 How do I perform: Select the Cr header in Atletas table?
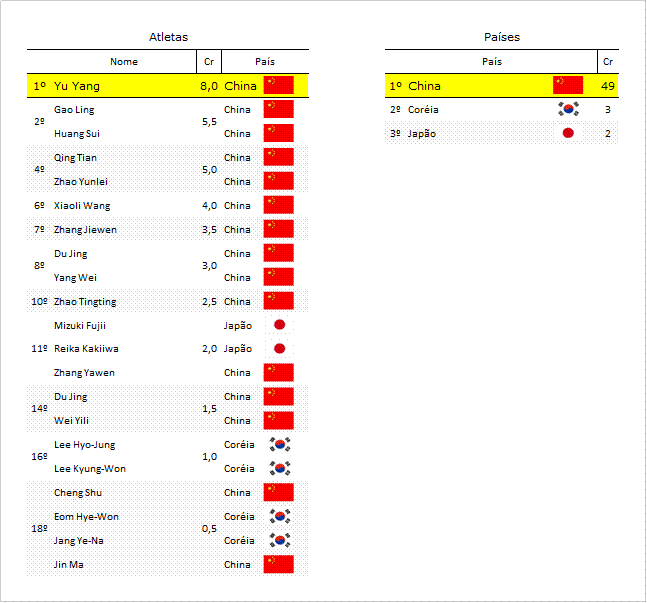[x=209, y=61]
